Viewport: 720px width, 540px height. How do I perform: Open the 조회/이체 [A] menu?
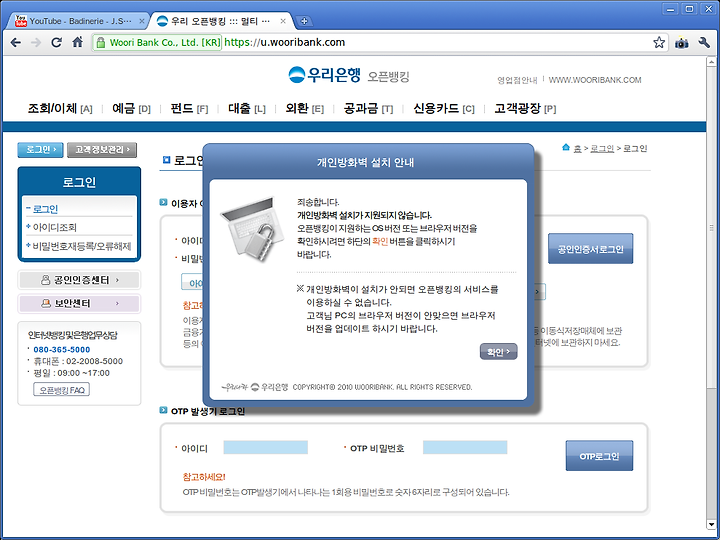[60, 108]
